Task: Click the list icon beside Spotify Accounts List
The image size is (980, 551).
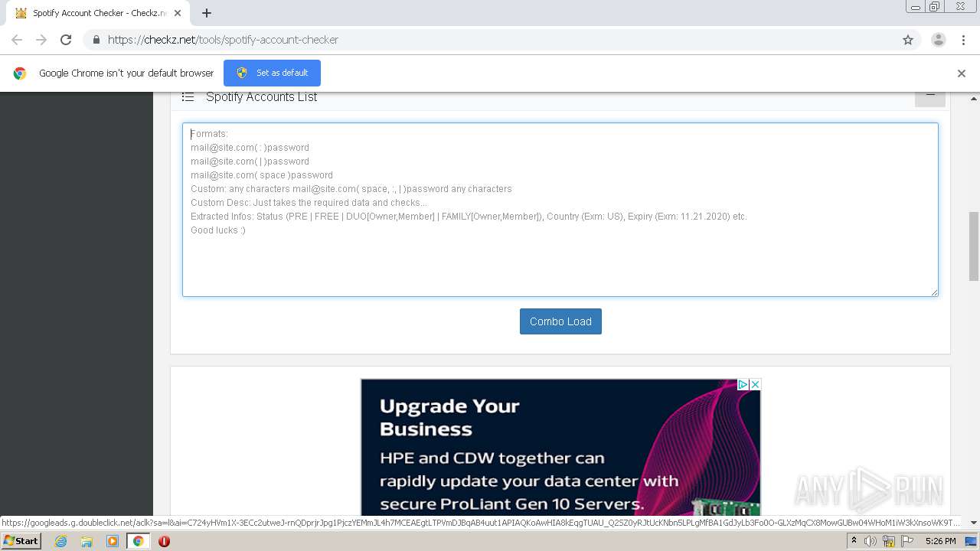Action: pyautogui.click(x=188, y=96)
